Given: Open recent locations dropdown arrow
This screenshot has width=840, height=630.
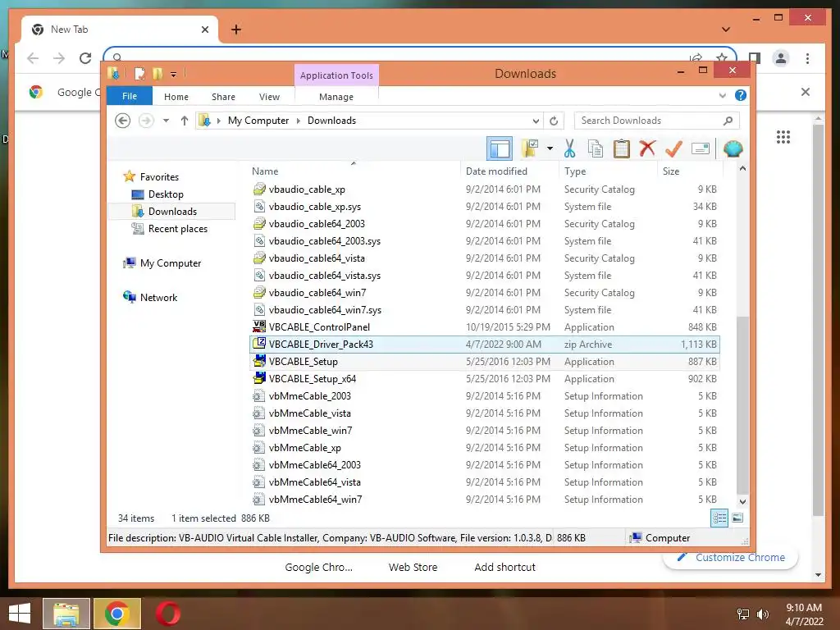Looking at the screenshot, I should click(166, 121).
